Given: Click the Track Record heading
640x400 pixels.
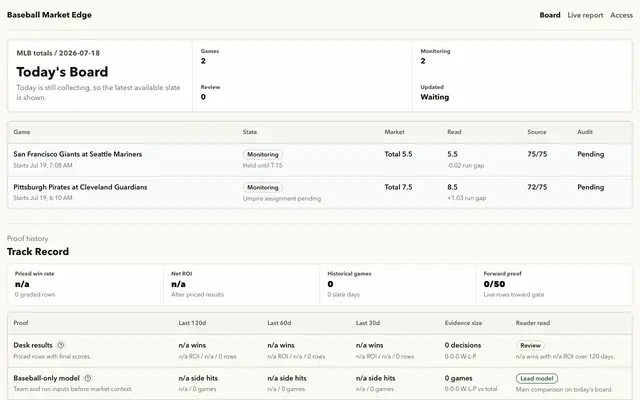Looking at the screenshot, I should click(38, 251).
